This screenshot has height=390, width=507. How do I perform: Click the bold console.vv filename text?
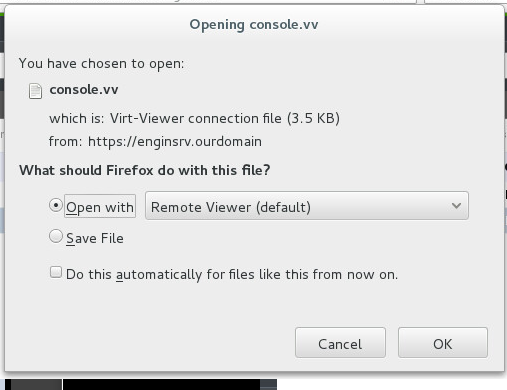[x=84, y=90]
